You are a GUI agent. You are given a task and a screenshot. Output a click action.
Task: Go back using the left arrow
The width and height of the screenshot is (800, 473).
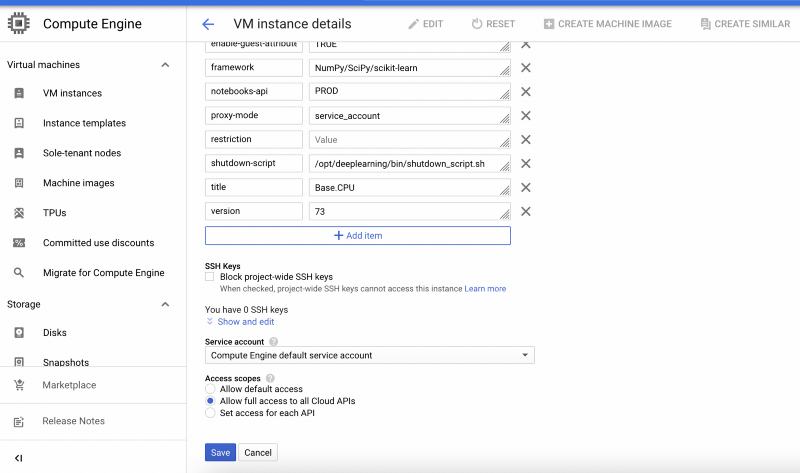point(208,24)
